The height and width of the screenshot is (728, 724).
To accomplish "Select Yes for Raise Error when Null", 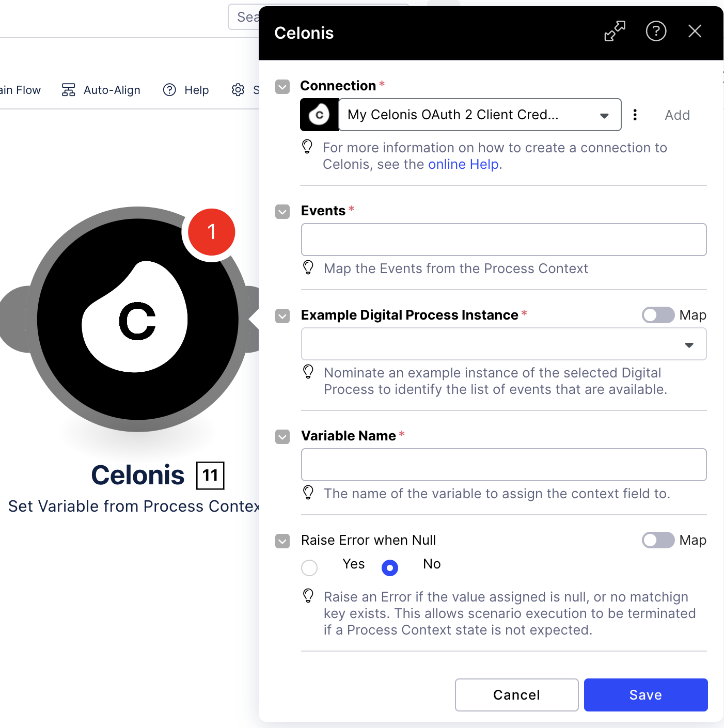I will (309, 567).
